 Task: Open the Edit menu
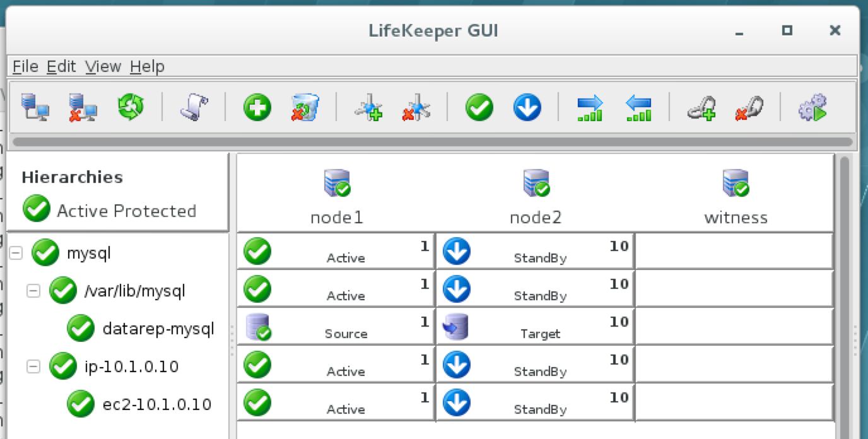pyautogui.click(x=61, y=66)
